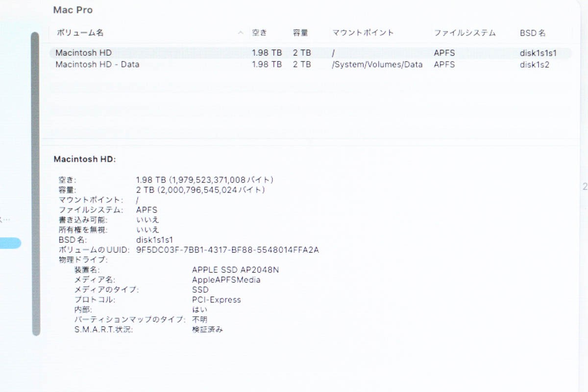The height and width of the screenshot is (392, 588).
Task: Toggle sort order chevron in volume name header
Action: (240, 33)
